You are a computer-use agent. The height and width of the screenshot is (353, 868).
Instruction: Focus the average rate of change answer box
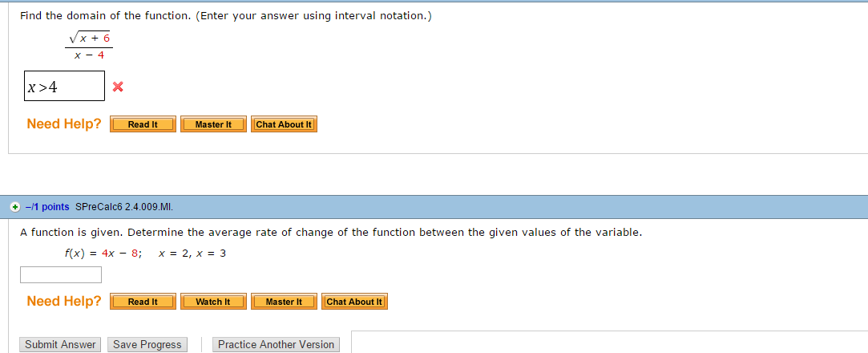click(61, 275)
